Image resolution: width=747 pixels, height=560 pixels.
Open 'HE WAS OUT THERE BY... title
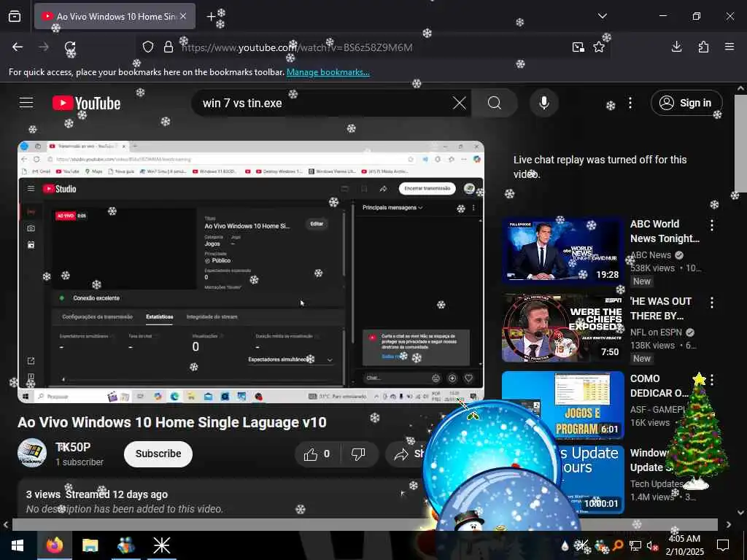pyautogui.click(x=661, y=308)
